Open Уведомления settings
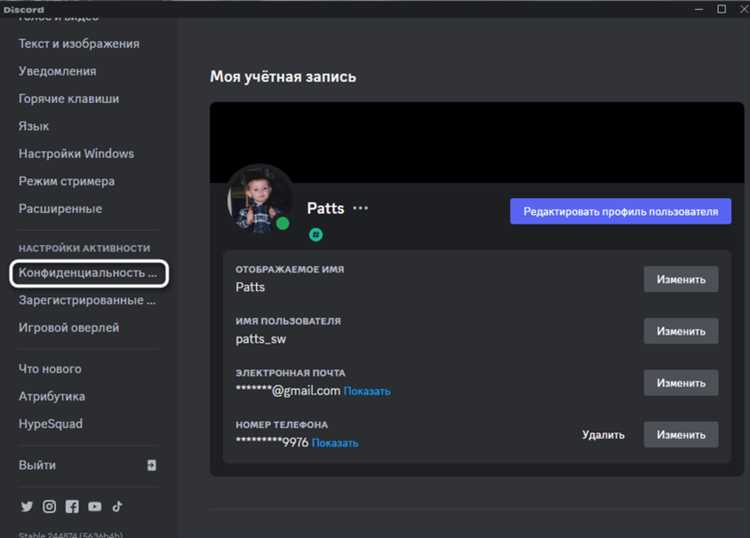This screenshot has height=538, width=750. 57,71
